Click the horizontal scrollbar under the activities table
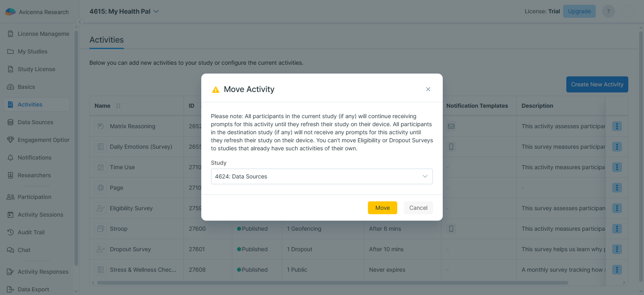This screenshot has width=644, height=295. click(332, 283)
